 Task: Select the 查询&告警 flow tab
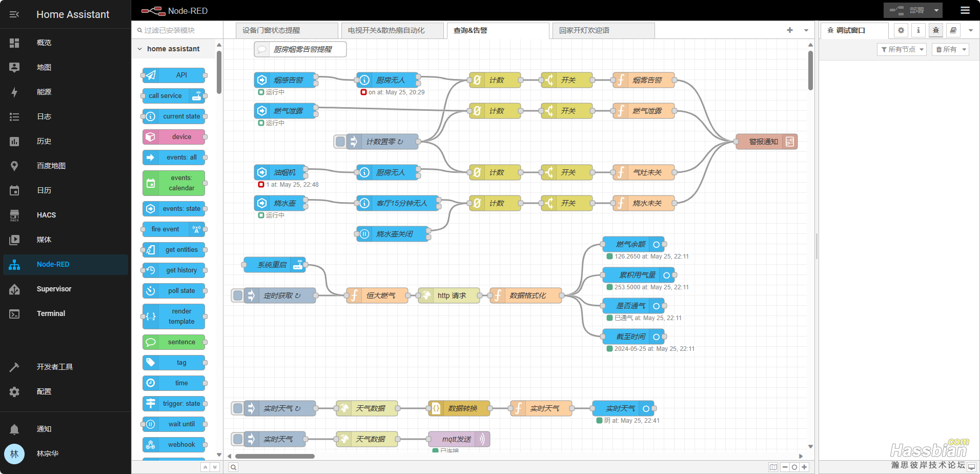point(498,30)
